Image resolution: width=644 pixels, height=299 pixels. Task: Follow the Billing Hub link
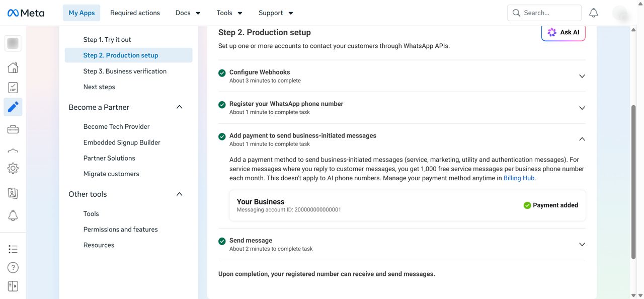(x=519, y=178)
